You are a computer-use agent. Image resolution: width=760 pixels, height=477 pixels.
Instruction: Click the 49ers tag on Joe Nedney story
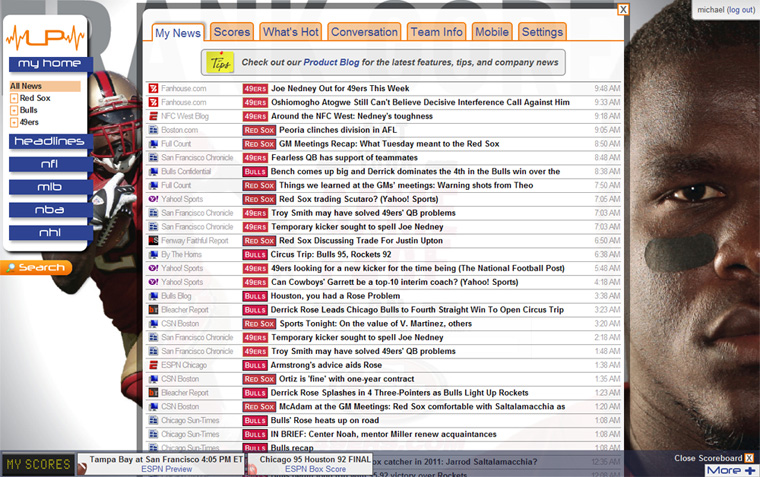pyautogui.click(x=255, y=88)
